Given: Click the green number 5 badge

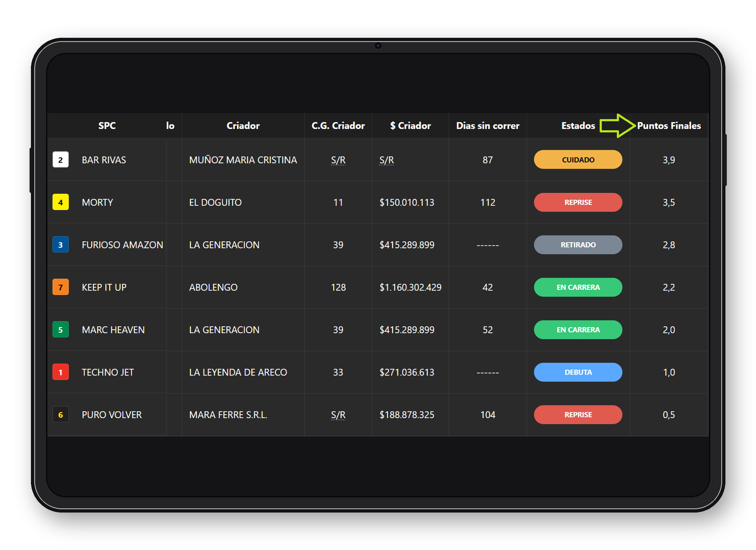Looking at the screenshot, I should (x=60, y=330).
